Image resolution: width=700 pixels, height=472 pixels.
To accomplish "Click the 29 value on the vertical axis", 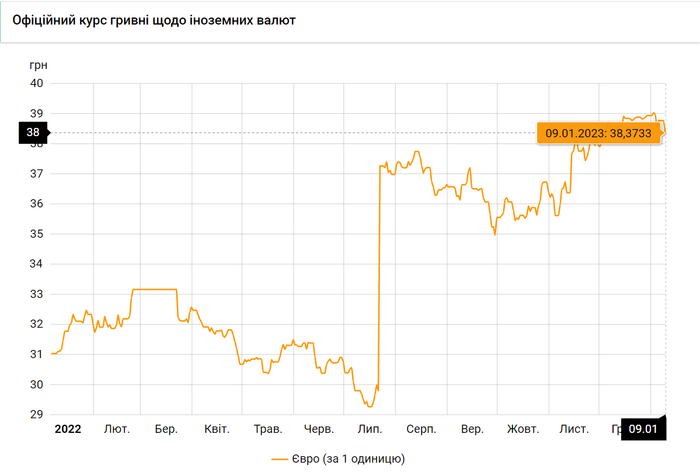I will click(x=37, y=414).
